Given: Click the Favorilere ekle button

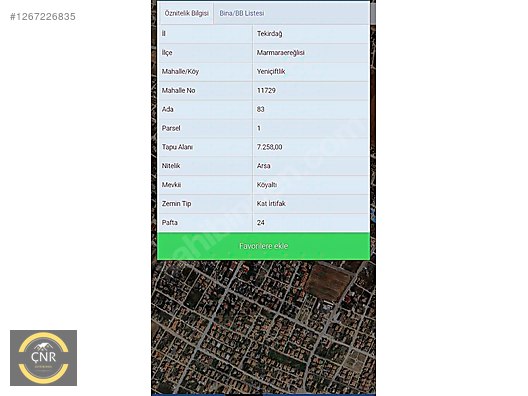Looking at the screenshot, I should [263, 246].
